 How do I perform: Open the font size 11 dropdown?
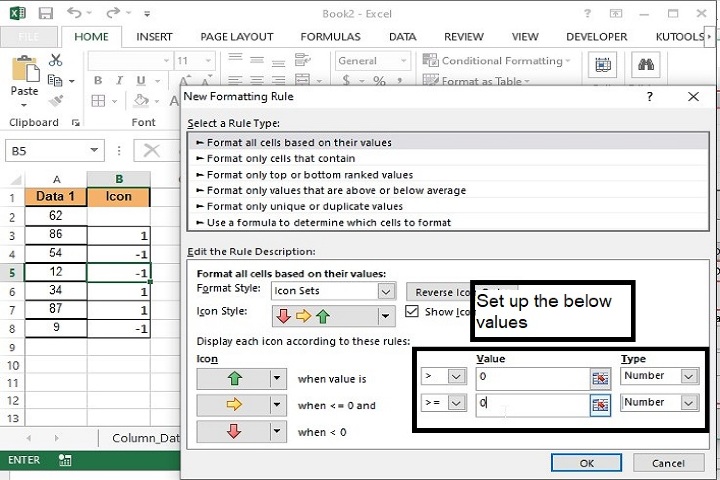click(x=208, y=61)
